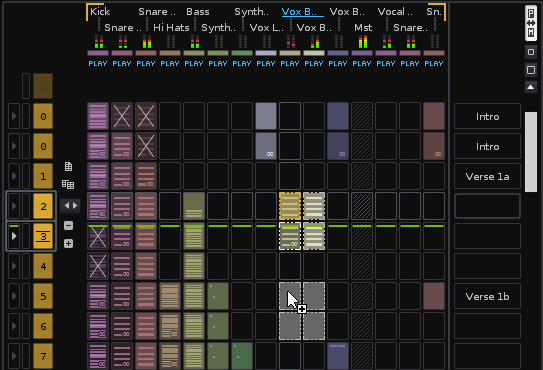
Task: Trigger play arrow of sequence row 2
Action: tap(14, 206)
